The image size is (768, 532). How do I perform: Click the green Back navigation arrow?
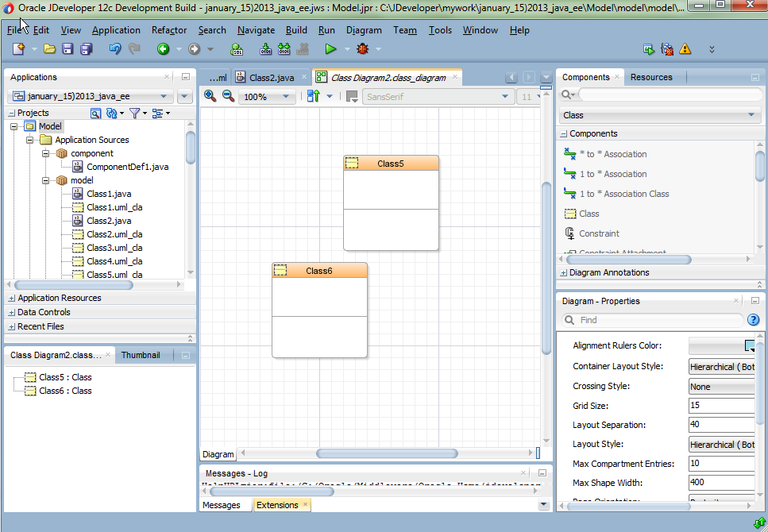coord(163,48)
